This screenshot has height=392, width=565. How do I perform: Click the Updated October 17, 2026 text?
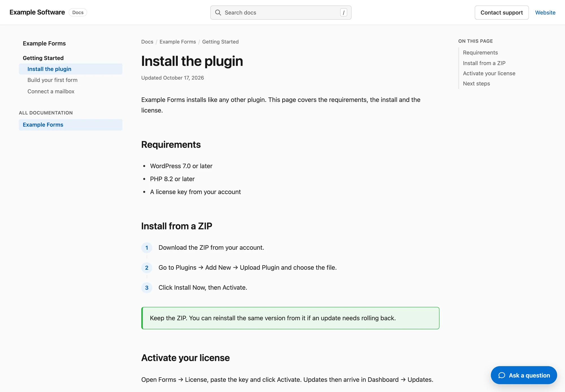pyautogui.click(x=173, y=78)
